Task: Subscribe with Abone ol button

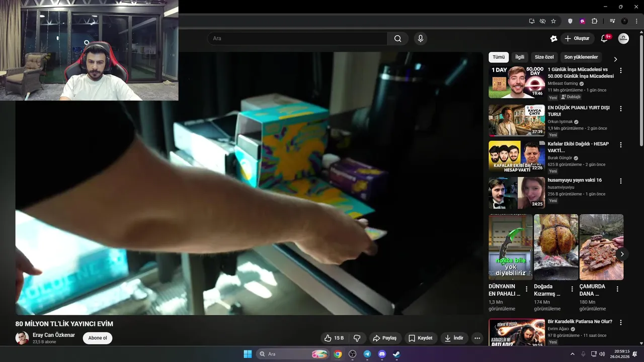Action: (x=98, y=338)
